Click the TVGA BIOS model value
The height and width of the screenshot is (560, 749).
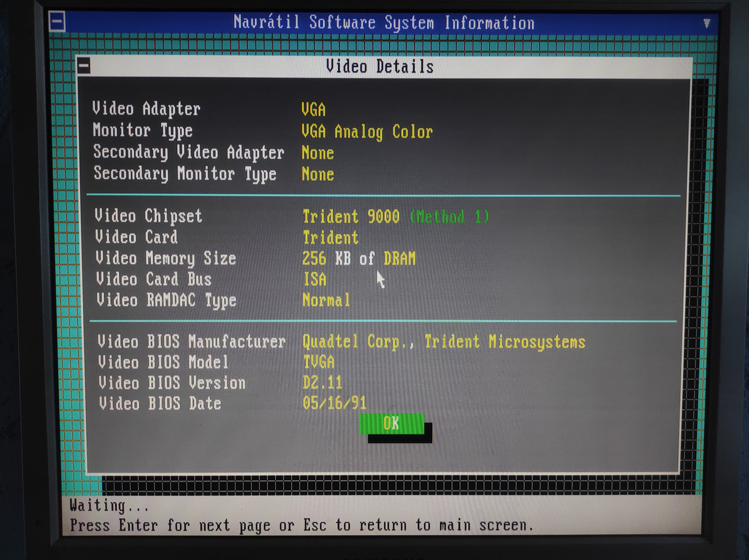click(318, 362)
